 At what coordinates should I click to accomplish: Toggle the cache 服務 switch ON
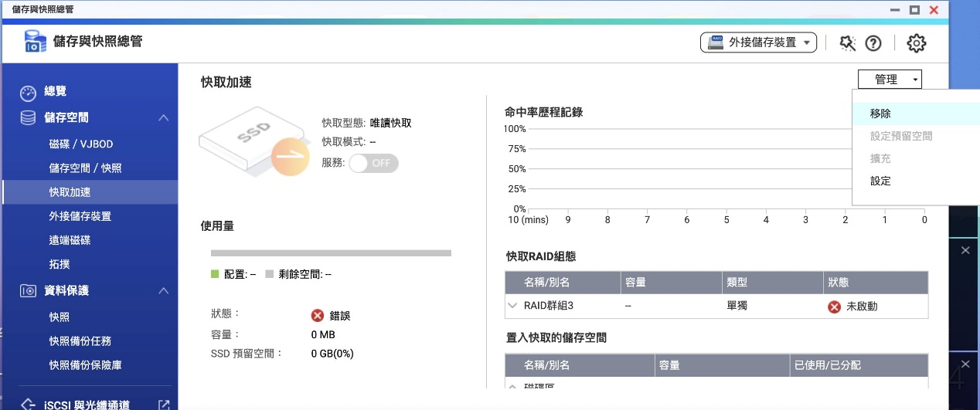click(373, 163)
